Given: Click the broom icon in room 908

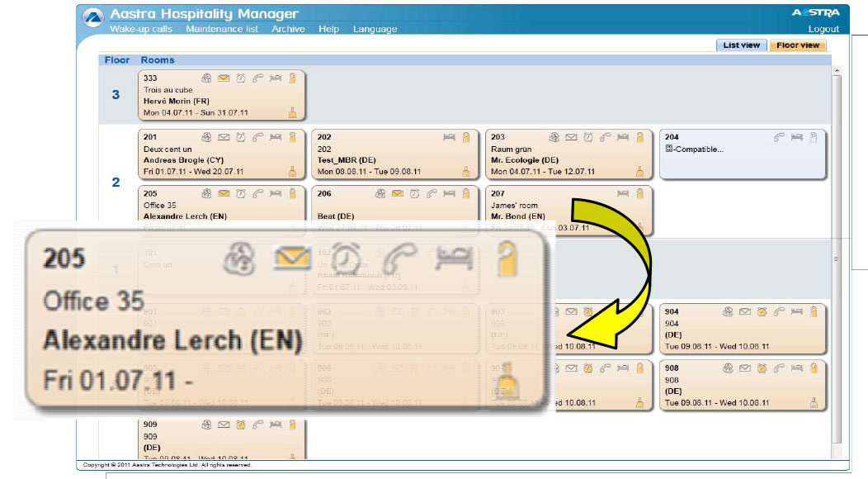Looking at the screenshot, I should [814, 403].
